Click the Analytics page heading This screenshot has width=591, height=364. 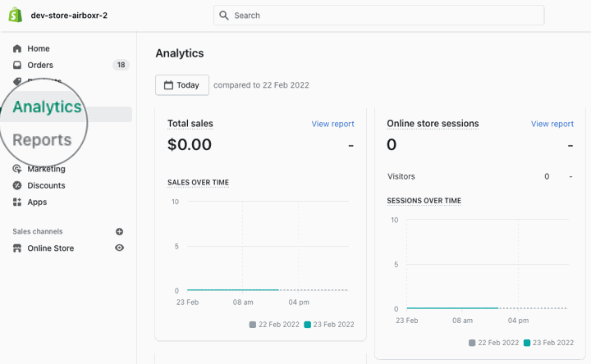coord(180,53)
